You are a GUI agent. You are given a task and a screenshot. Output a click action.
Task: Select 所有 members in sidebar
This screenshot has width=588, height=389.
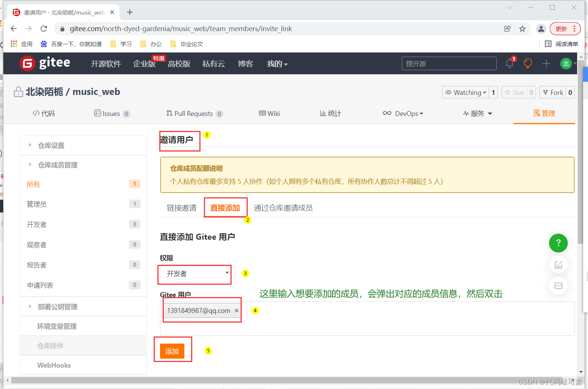click(83, 184)
